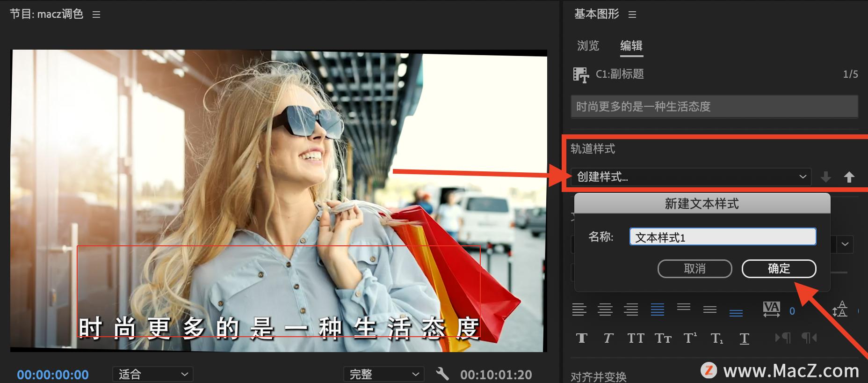Push style up arrow beside 创建样式
868x383 pixels.
pyautogui.click(x=849, y=177)
